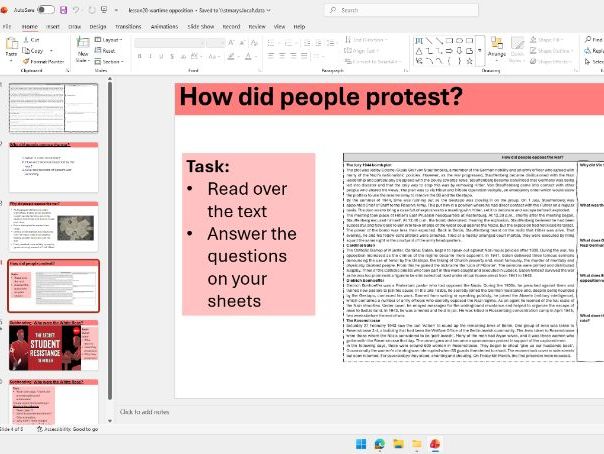Open the Arrange dropdown
This screenshot has width=604, height=454.
pyautogui.click(x=497, y=49)
